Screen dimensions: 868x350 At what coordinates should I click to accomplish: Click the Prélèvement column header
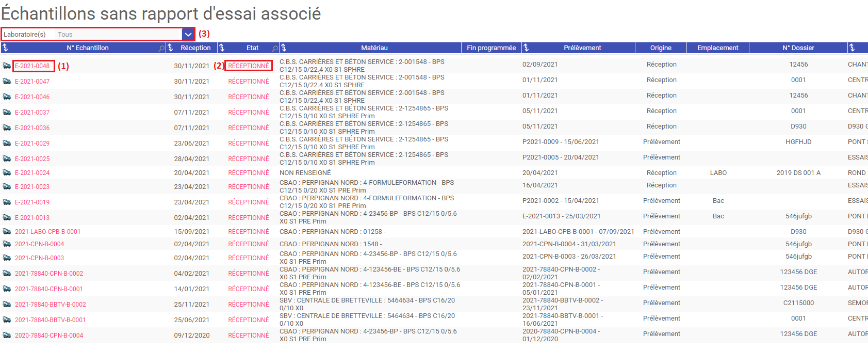pyautogui.click(x=582, y=48)
